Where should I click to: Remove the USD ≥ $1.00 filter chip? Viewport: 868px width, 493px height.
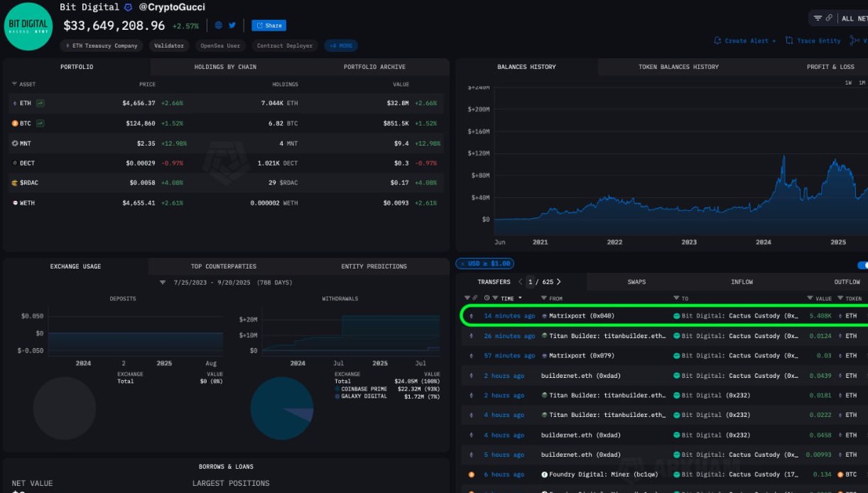point(462,264)
